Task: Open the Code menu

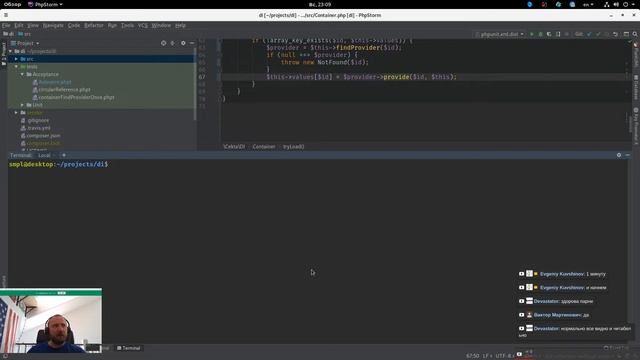Action: 74,25
